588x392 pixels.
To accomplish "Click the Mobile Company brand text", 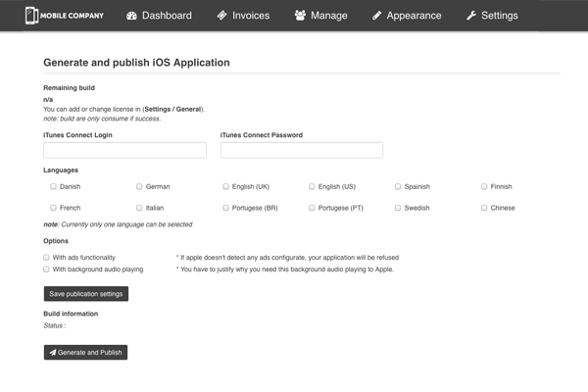I will [72, 16].
